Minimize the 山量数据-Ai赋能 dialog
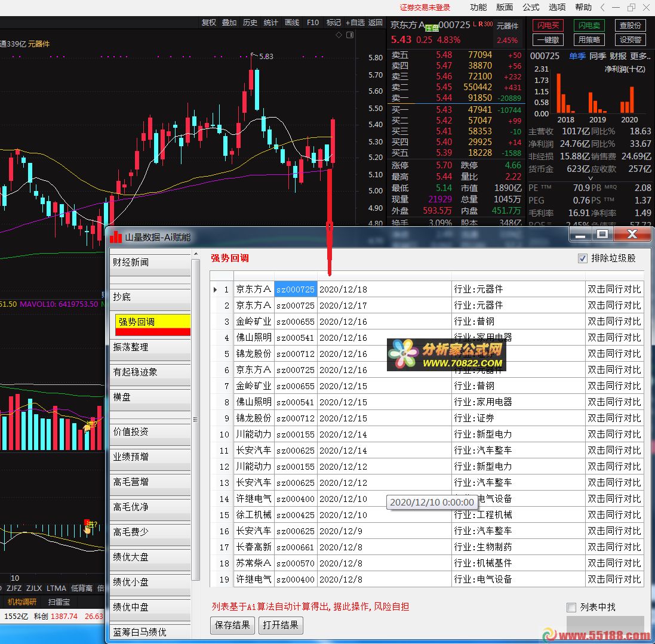The image size is (655, 644). 580,235
